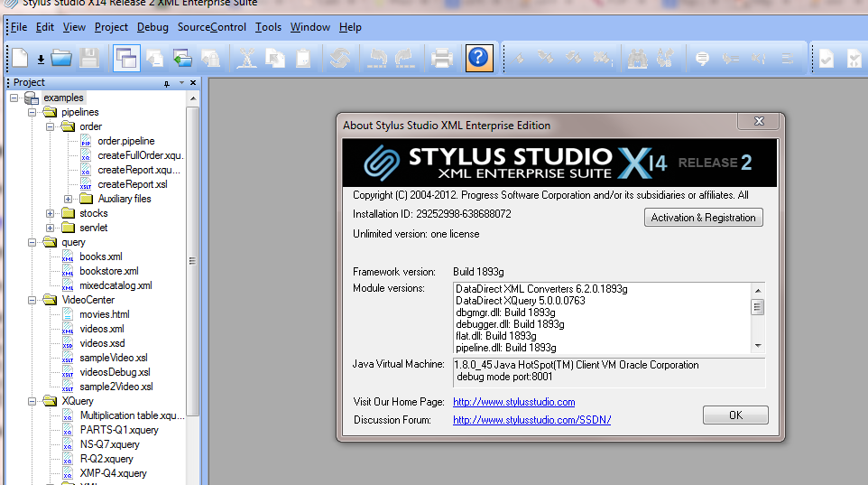
Task: Open the View menu
Action: 74,27
